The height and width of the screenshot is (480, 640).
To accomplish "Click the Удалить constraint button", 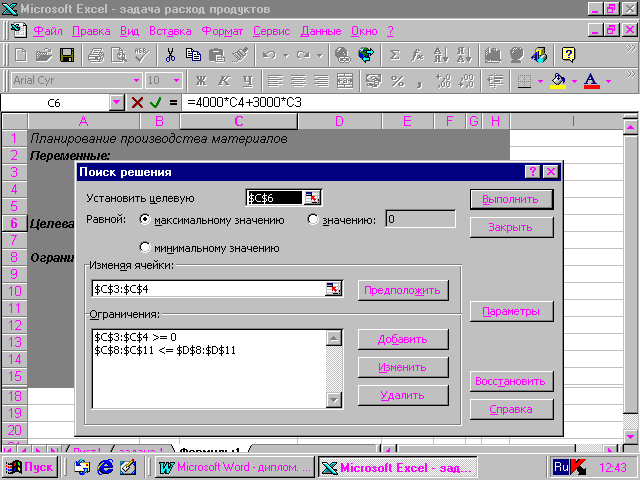I will [x=403, y=395].
